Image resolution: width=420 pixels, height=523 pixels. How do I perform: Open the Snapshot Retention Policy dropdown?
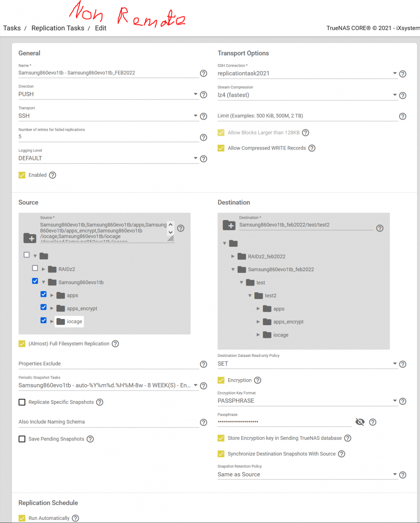pyautogui.click(x=307, y=475)
